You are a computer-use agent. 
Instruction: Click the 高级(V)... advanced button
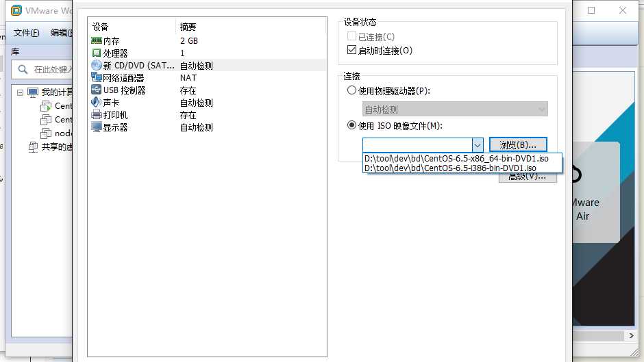[x=528, y=177]
